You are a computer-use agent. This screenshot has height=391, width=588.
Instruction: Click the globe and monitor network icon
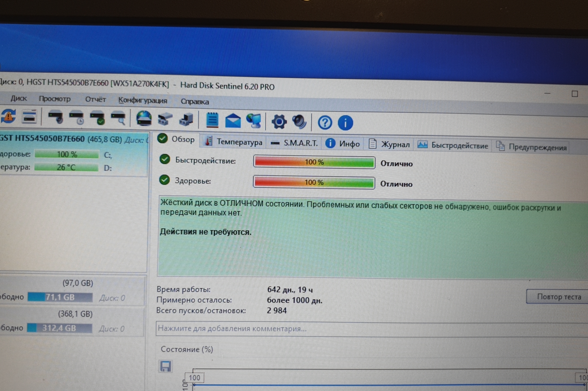pos(254,121)
